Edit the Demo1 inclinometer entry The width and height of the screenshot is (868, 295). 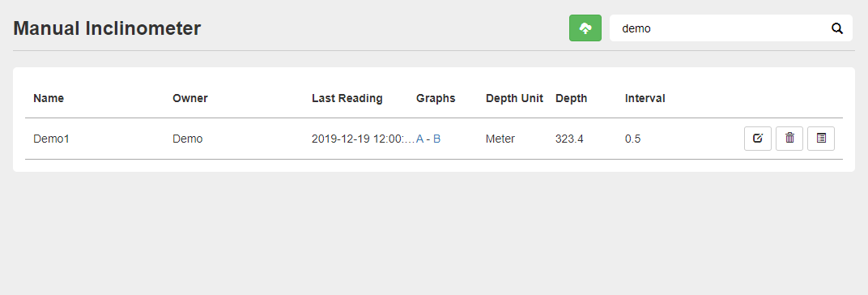tap(758, 139)
